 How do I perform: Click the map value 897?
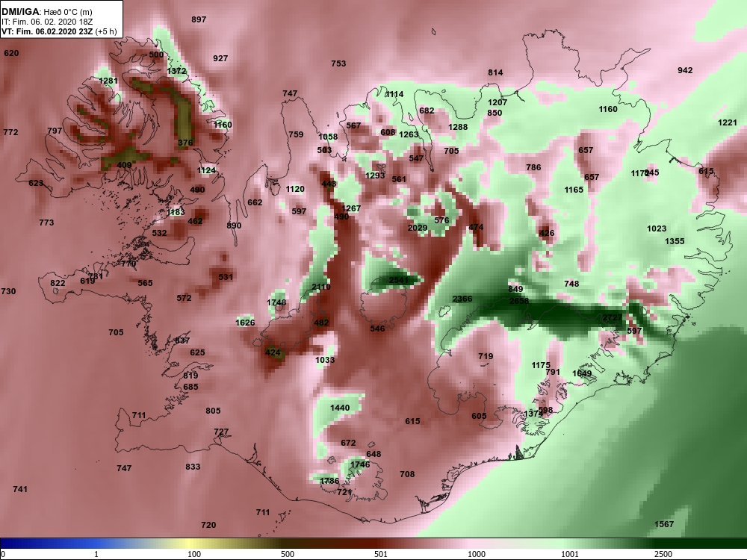coord(199,19)
